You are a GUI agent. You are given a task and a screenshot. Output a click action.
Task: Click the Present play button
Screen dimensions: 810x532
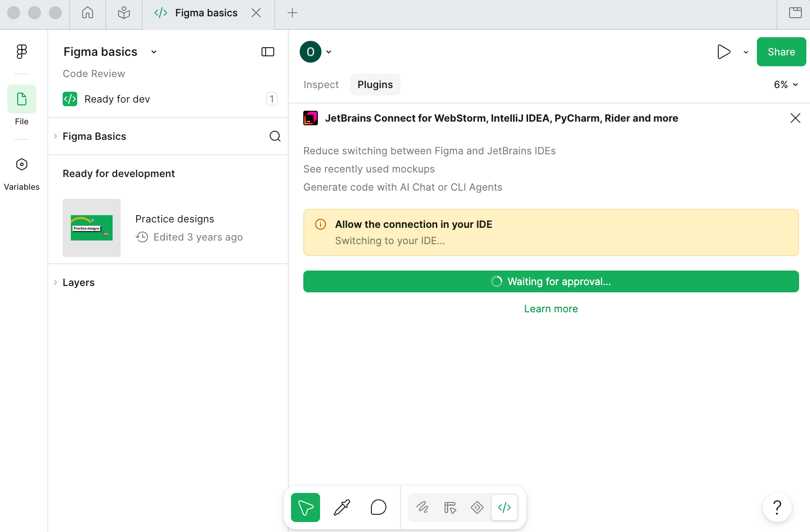tap(724, 52)
